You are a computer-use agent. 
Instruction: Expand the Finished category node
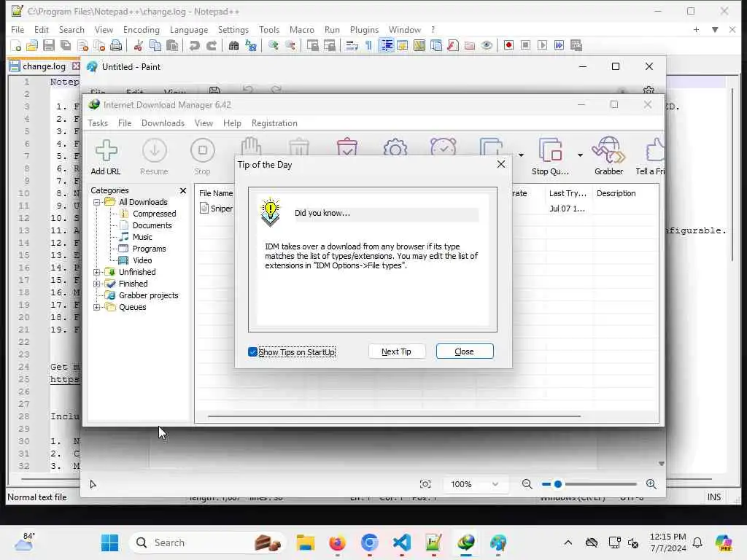[97, 284]
